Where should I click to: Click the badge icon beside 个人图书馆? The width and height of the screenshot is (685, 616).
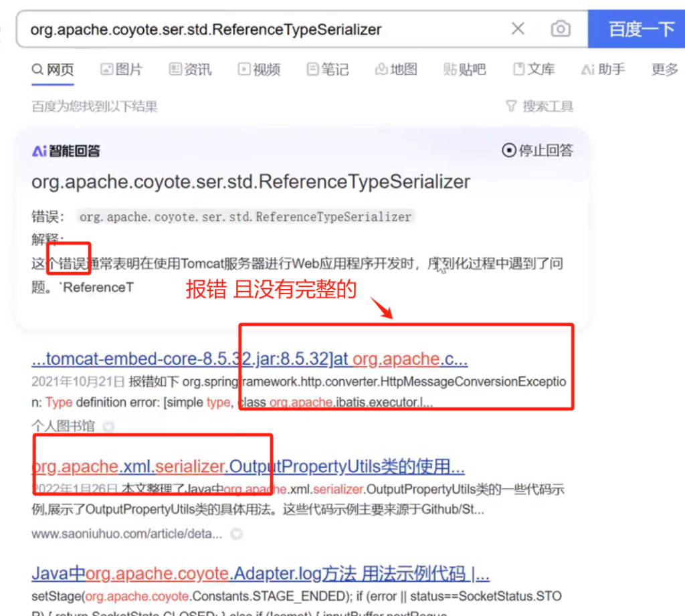108,427
